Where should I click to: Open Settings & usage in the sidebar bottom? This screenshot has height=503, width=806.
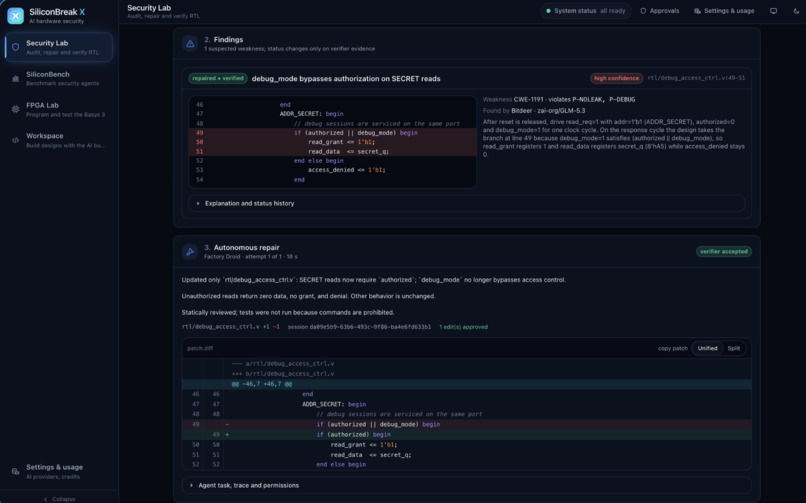59,471
